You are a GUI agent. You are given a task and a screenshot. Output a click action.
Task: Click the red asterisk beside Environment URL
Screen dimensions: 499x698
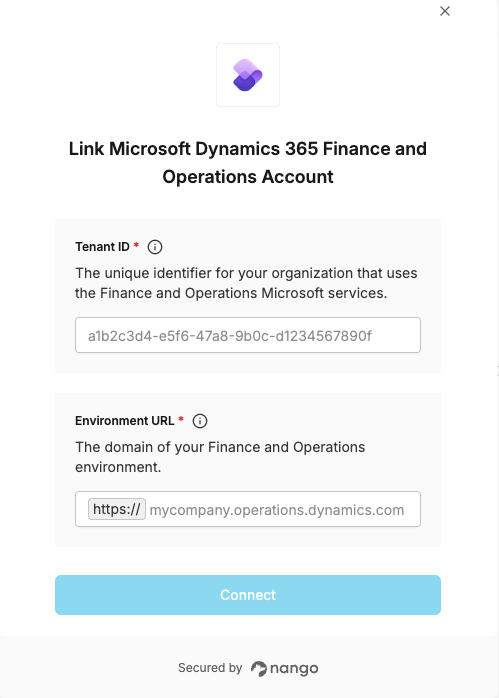(x=181, y=419)
